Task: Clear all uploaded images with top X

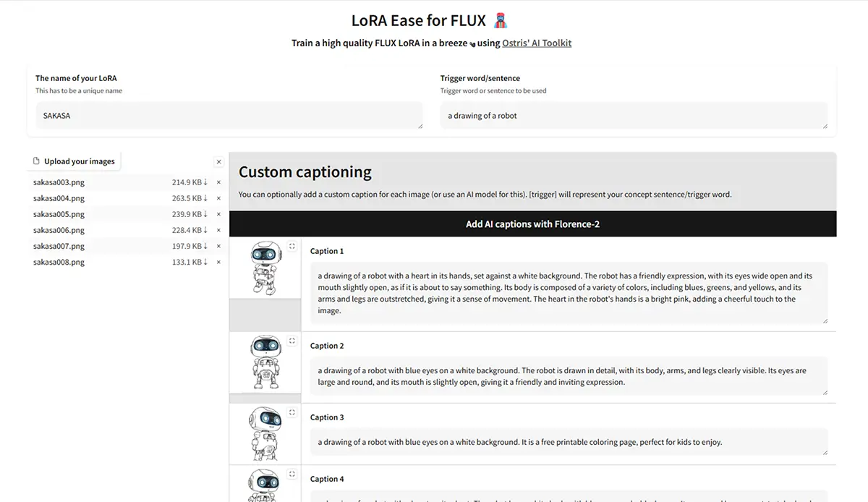Action: (x=219, y=162)
